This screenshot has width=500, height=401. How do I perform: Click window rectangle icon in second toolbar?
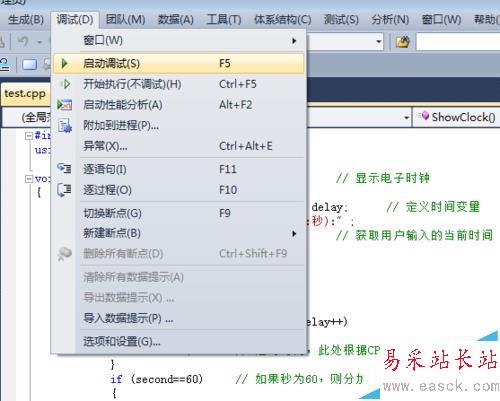29,64
